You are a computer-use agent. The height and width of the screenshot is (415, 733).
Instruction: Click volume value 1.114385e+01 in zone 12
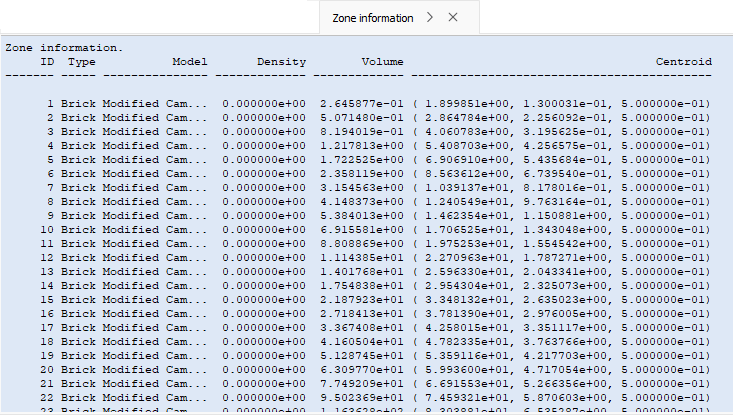pos(362,257)
